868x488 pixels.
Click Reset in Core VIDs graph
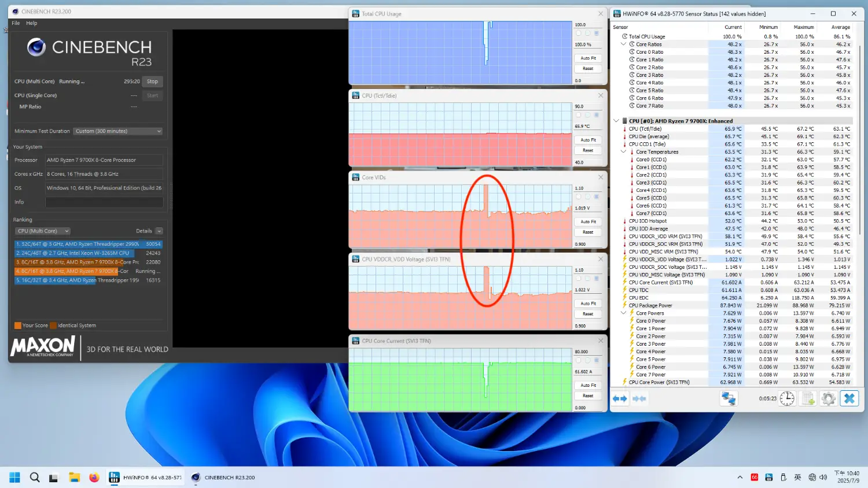[588, 232]
